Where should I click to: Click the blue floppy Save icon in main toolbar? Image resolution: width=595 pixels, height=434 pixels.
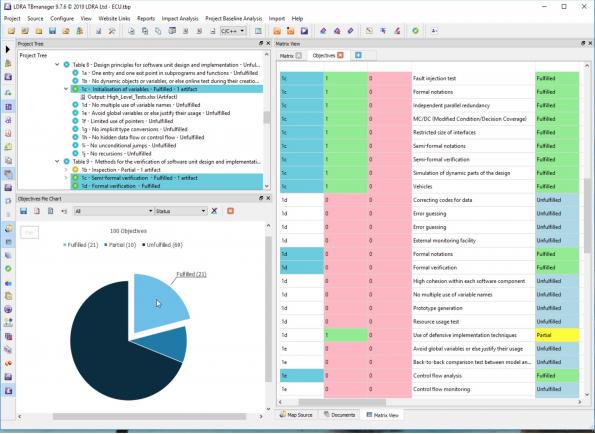52,31
